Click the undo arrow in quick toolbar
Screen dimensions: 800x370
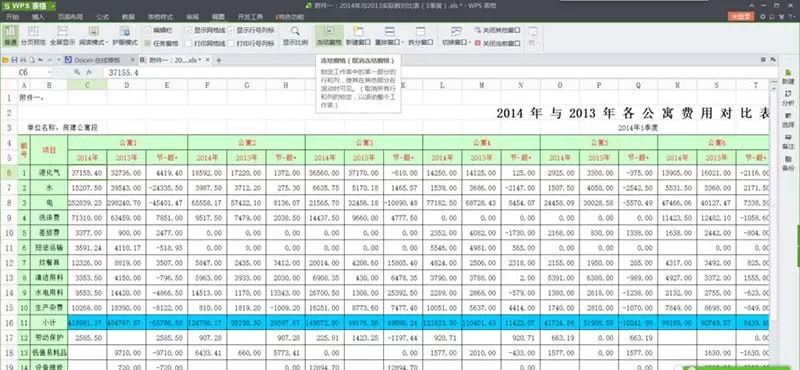[x=40, y=60]
